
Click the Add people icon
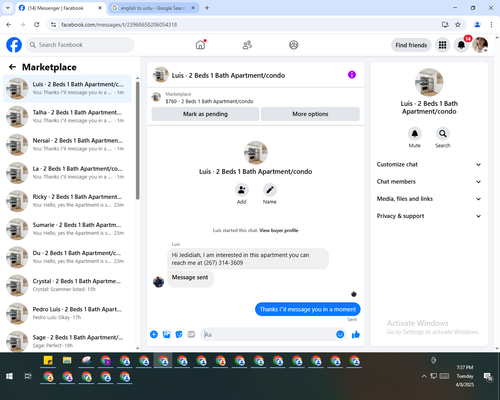click(x=241, y=190)
